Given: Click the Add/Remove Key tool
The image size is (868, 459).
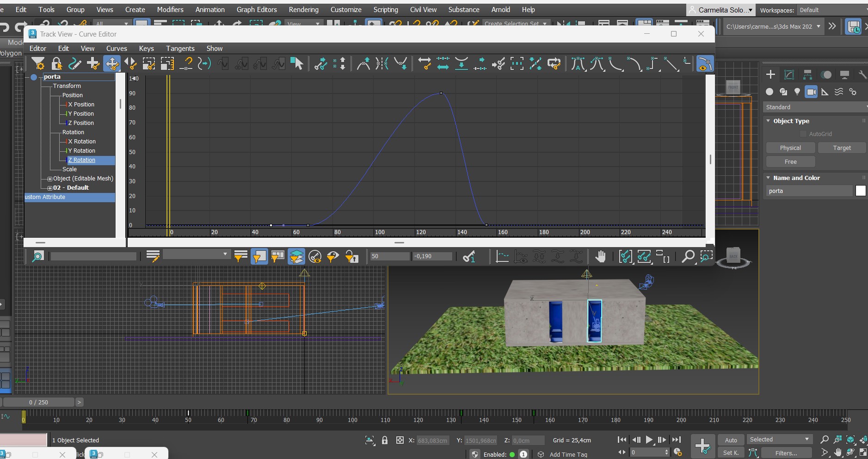Looking at the screenshot, I should tap(93, 64).
